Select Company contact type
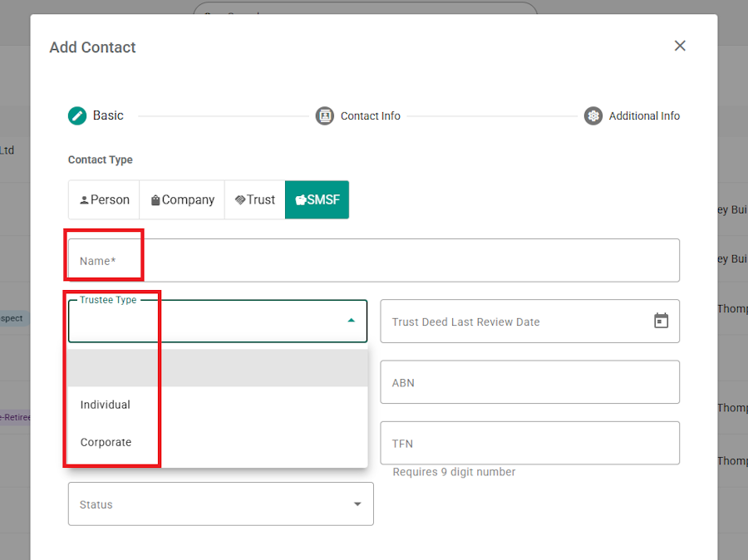Image resolution: width=748 pixels, height=560 pixels. tap(182, 200)
